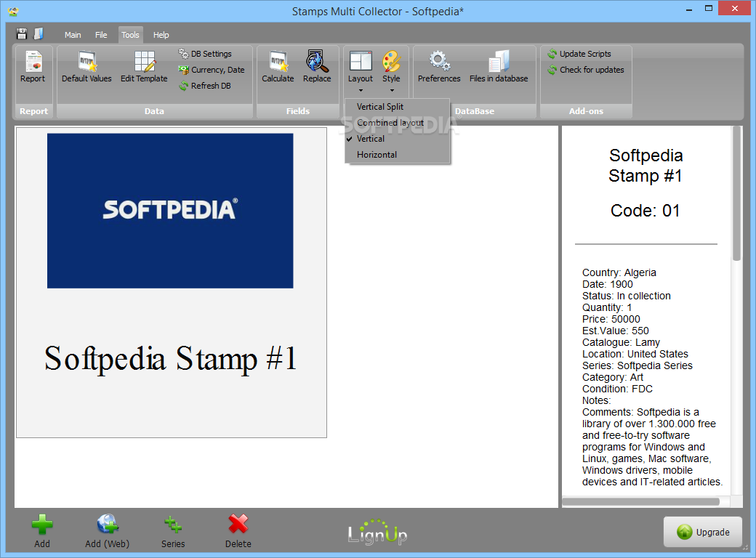Select Combined layout option
The height and width of the screenshot is (558, 756).
point(398,122)
